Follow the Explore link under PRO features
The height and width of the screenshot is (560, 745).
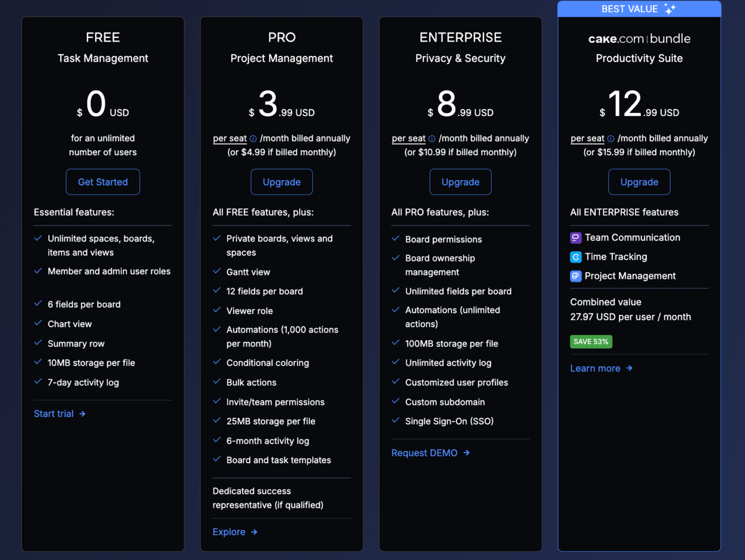pyautogui.click(x=229, y=531)
